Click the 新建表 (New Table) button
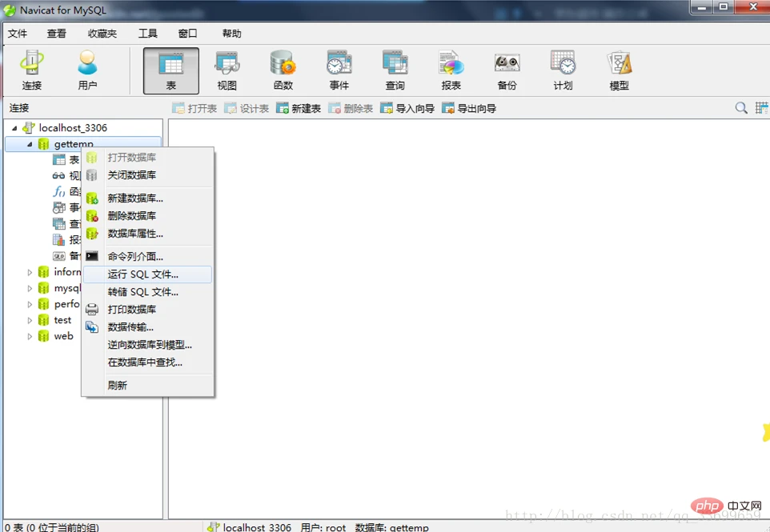770x532 pixels. [x=299, y=108]
